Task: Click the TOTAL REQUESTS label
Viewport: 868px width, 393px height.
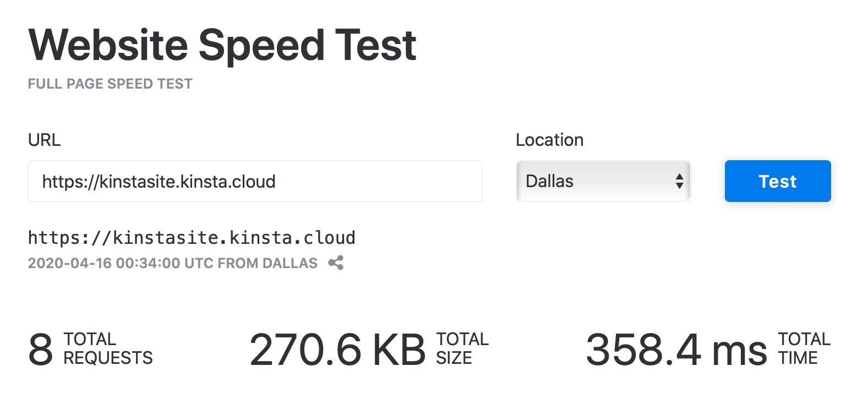Action: coord(108,348)
